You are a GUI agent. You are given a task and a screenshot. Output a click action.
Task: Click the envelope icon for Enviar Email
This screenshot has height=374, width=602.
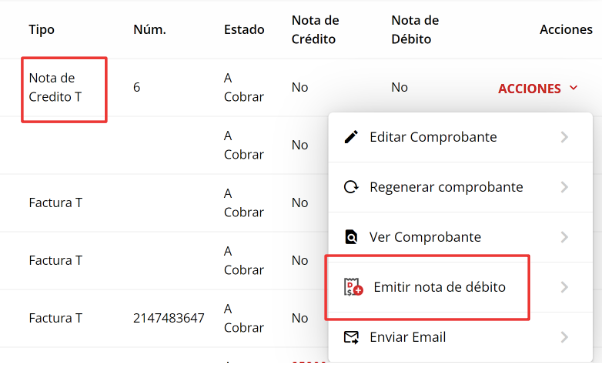coord(351,337)
